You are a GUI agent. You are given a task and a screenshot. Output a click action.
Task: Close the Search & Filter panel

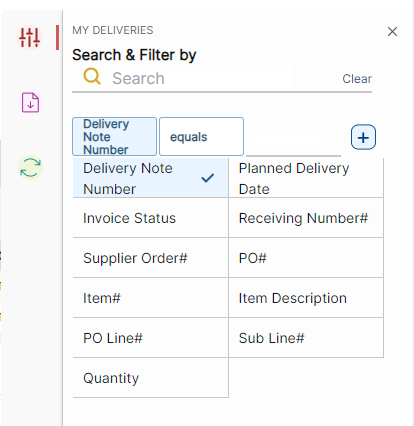(x=392, y=32)
